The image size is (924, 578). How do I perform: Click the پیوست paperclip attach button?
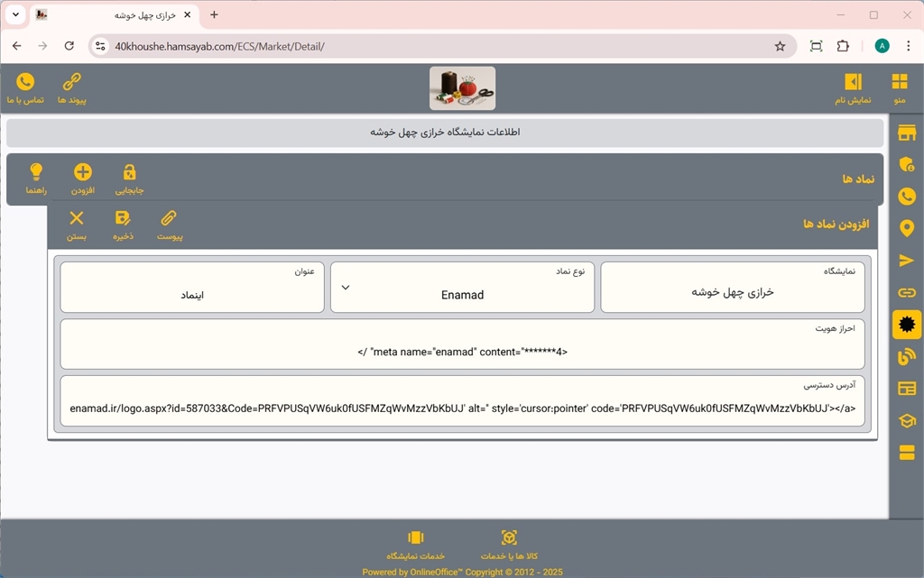pyautogui.click(x=170, y=224)
